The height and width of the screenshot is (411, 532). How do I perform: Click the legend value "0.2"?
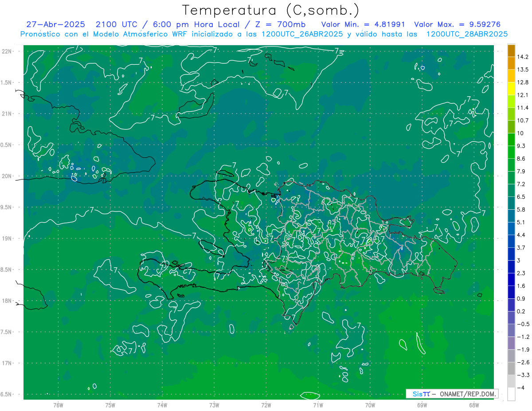pyautogui.click(x=522, y=311)
